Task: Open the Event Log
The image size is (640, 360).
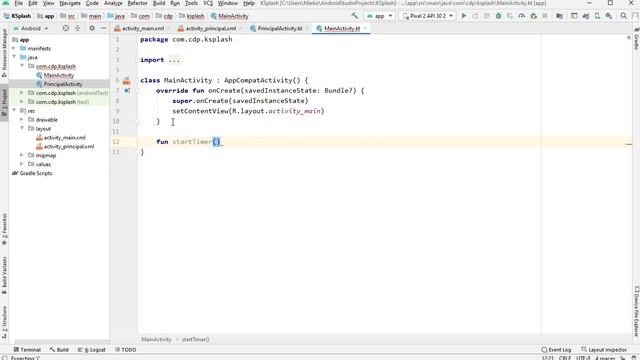Action: tap(556, 350)
